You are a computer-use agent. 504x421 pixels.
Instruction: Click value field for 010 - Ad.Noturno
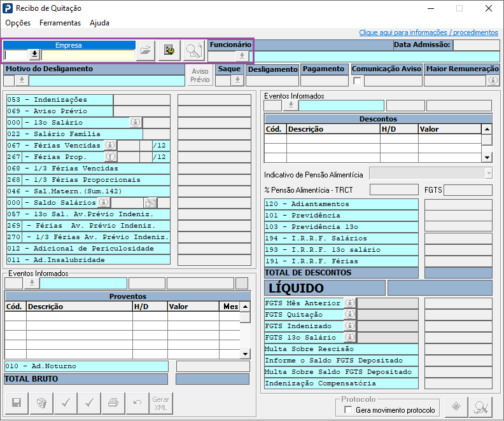tap(213, 366)
